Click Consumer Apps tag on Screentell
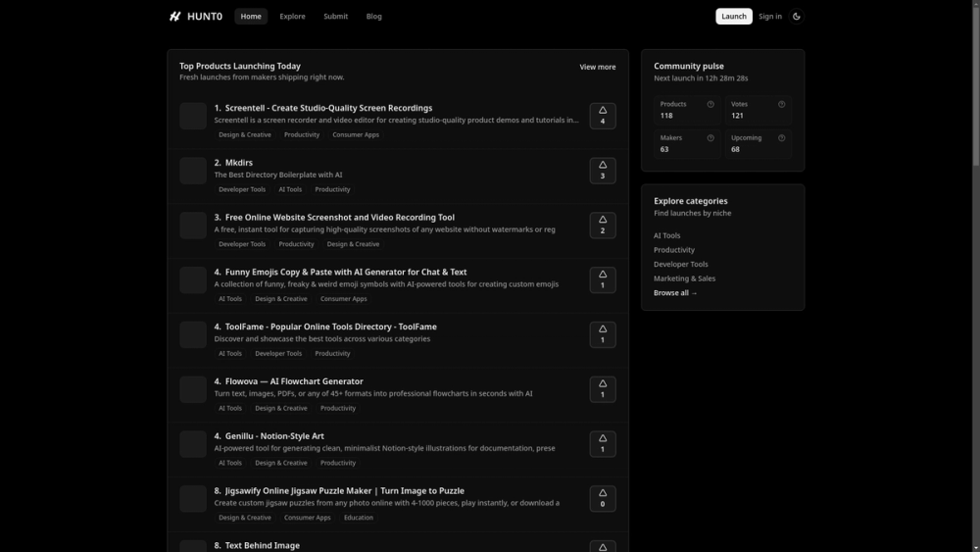Screen dimensions: 980x552 (x=356, y=135)
